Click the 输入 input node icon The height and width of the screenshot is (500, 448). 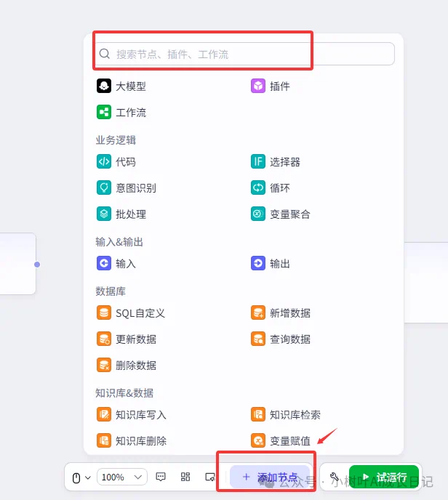point(104,263)
